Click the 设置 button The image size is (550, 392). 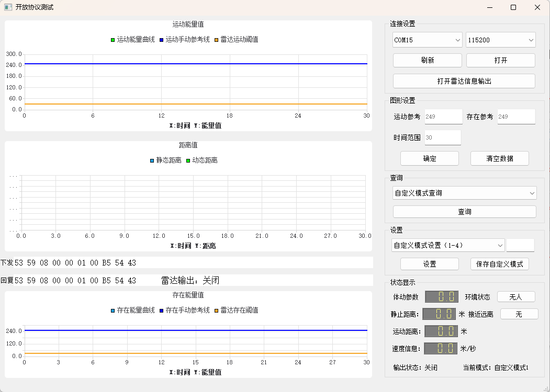coord(429,264)
